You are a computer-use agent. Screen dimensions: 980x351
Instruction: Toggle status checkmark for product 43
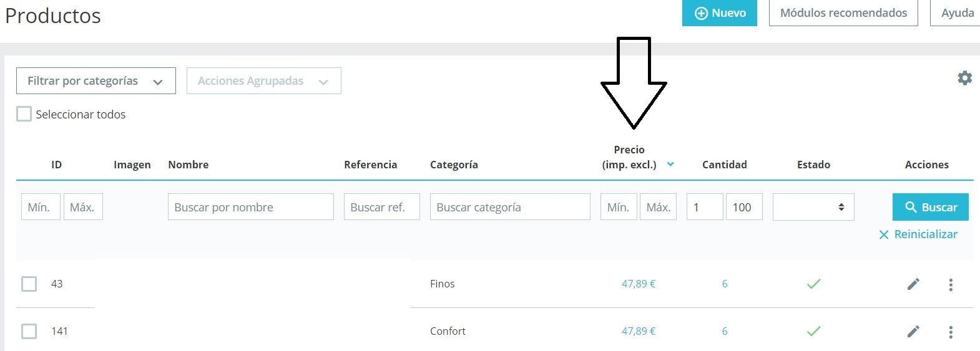pos(813,284)
